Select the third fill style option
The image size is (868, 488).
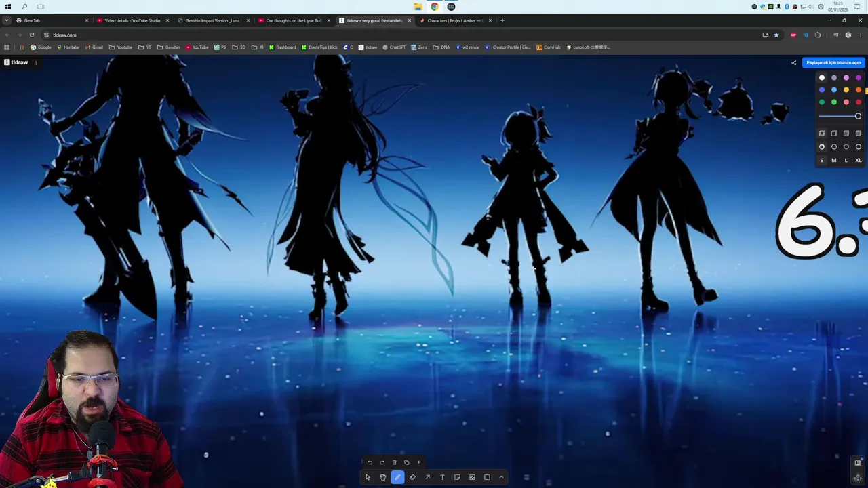click(x=846, y=134)
